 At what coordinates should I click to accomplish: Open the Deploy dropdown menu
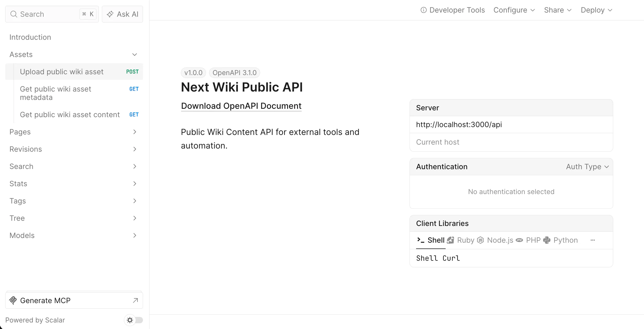point(596,10)
